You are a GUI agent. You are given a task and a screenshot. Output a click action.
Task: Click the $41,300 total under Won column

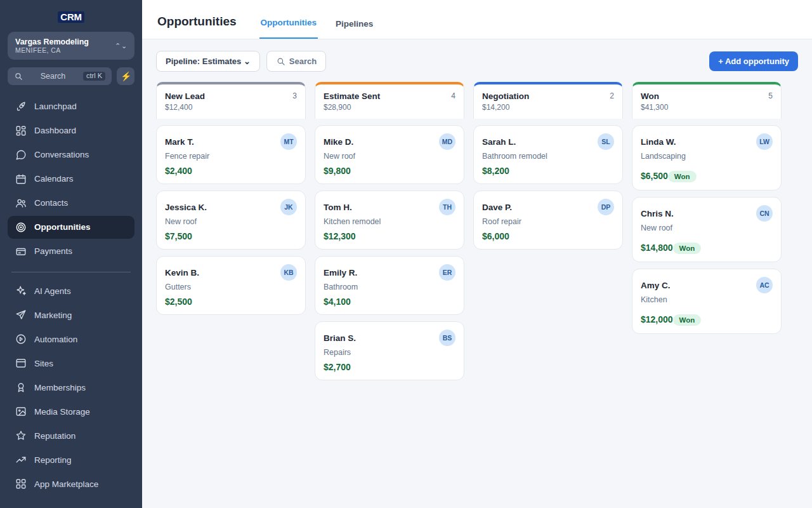click(x=654, y=107)
